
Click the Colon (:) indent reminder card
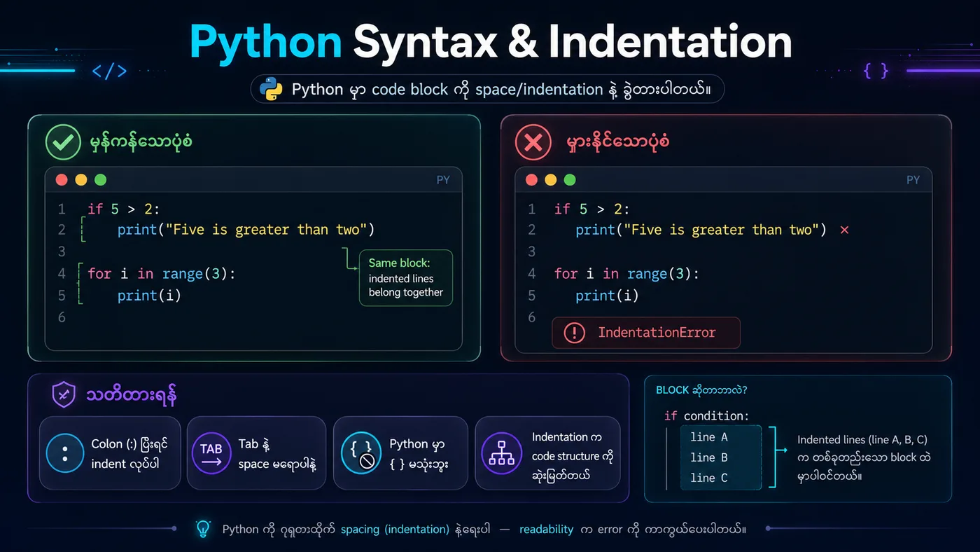(x=110, y=453)
